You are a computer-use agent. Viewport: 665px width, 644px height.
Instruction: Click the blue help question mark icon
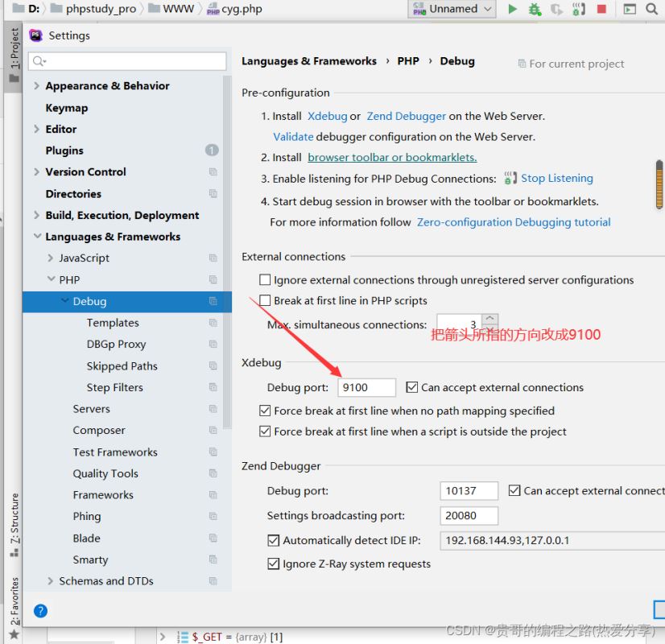(x=40, y=611)
